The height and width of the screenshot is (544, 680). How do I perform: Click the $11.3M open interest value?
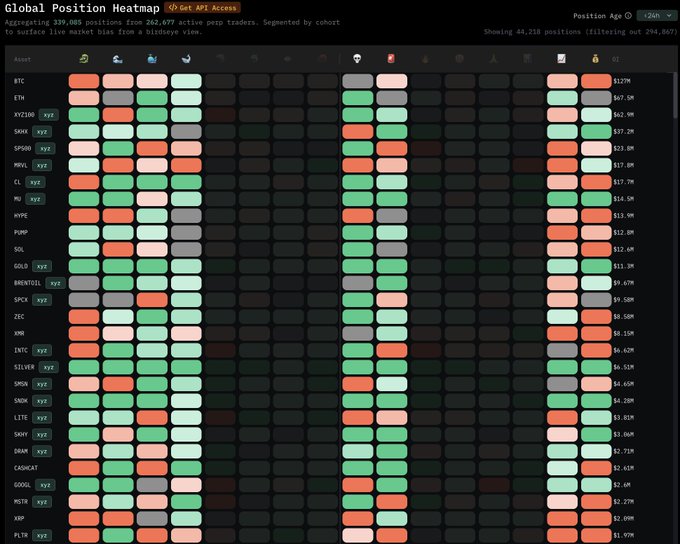coord(624,266)
